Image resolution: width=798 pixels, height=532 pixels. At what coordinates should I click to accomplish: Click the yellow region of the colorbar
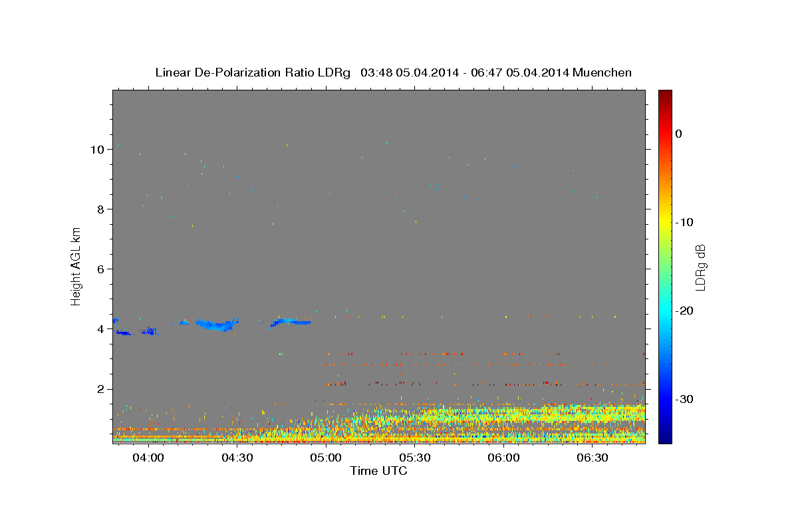point(665,219)
